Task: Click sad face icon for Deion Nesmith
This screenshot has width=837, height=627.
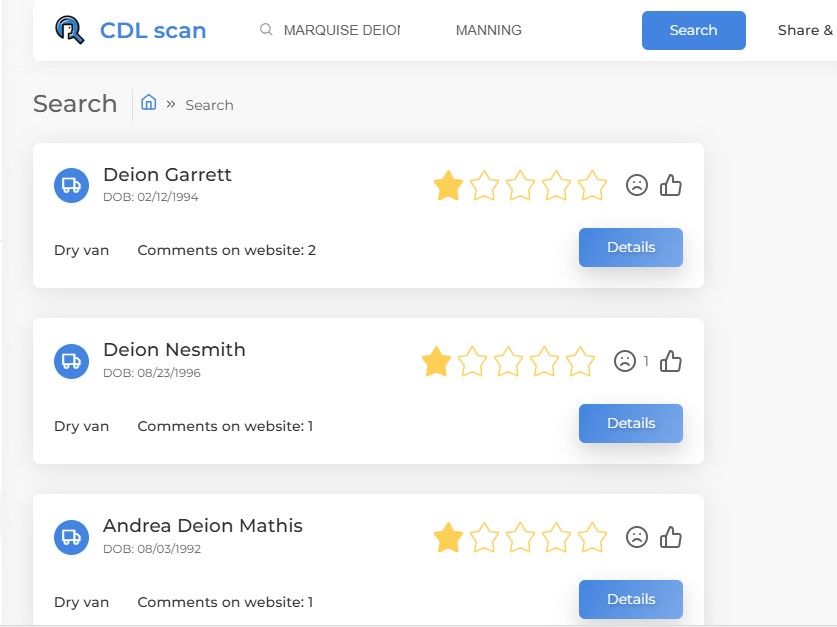Action: [625, 361]
